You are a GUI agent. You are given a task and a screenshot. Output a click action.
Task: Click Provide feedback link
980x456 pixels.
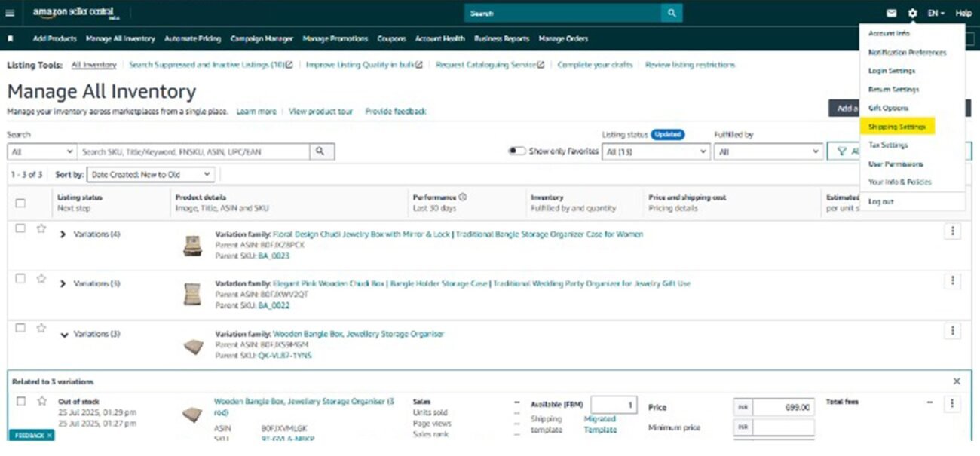[396, 111]
